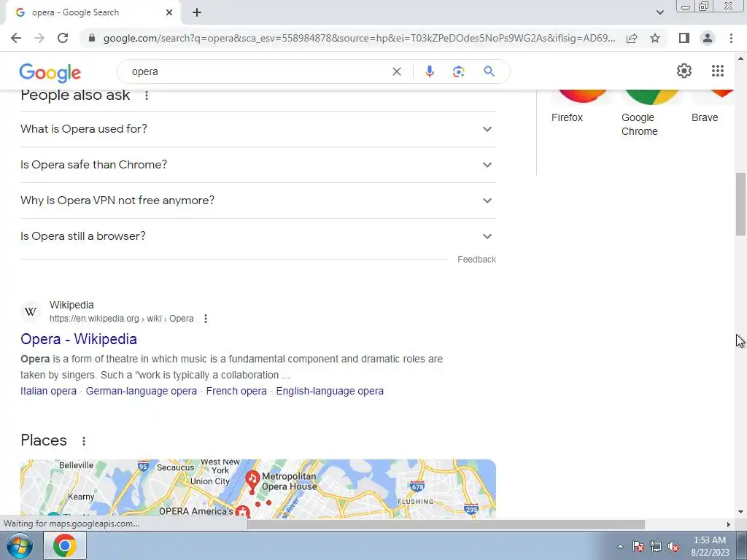Open muted volume tray icon
Image resolution: width=747 pixels, height=560 pixels.
[673, 547]
